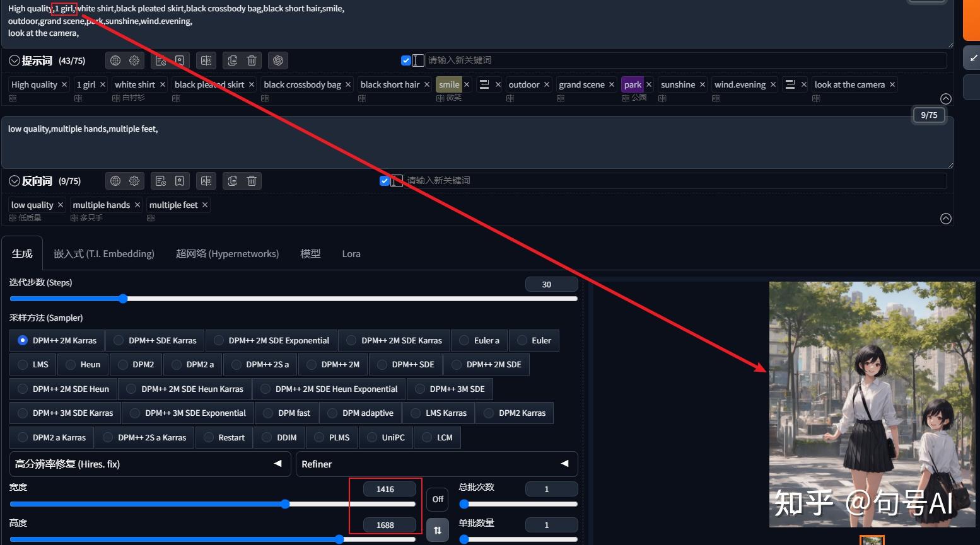Image resolution: width=980 pixels, height=545 pixels.
Task: Select the Euler a sampler option
Action: tap(465, 340)
